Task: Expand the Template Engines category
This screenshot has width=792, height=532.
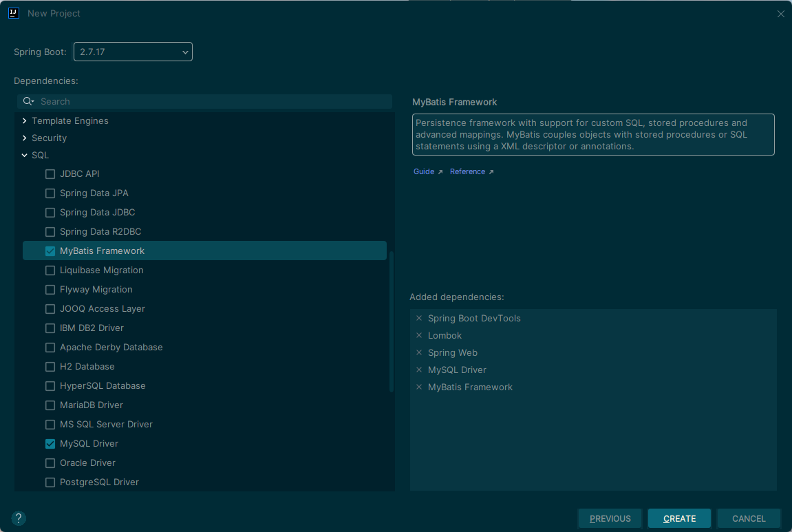Action: click(x=24, y=120)
